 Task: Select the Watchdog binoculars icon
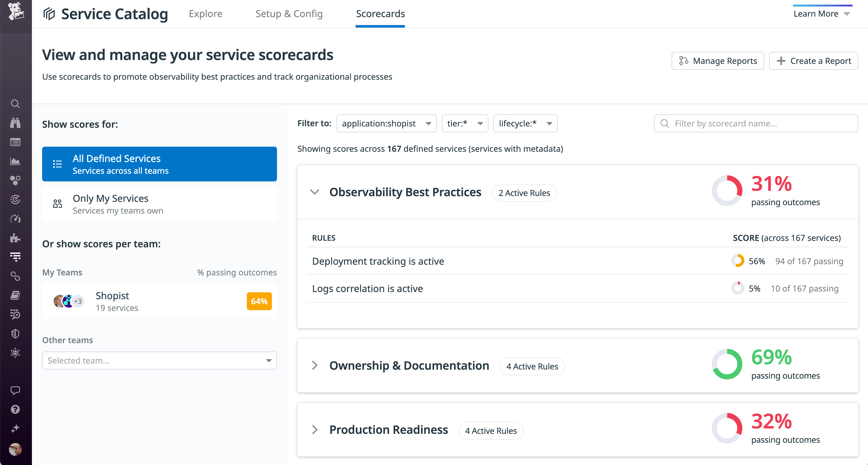click(16, 123)
